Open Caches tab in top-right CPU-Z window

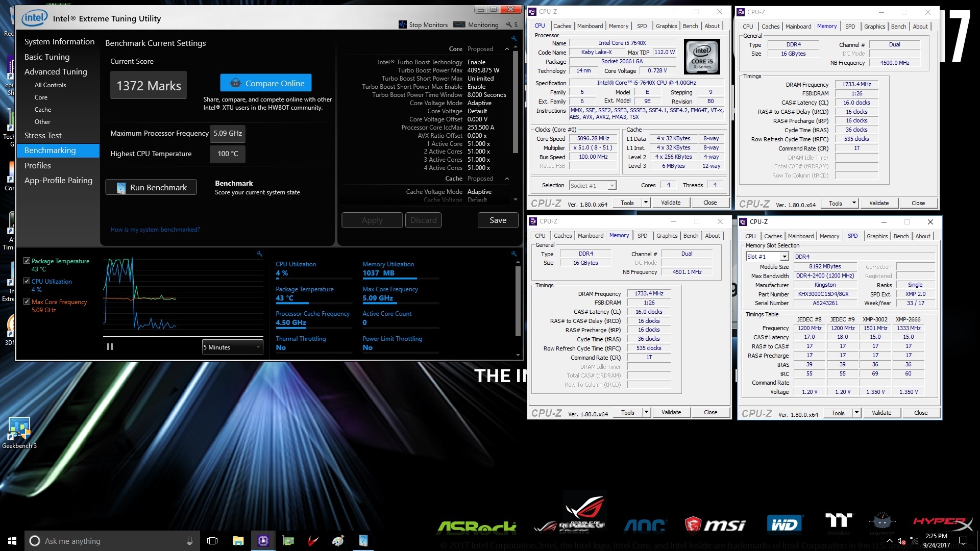pos(770,27)
